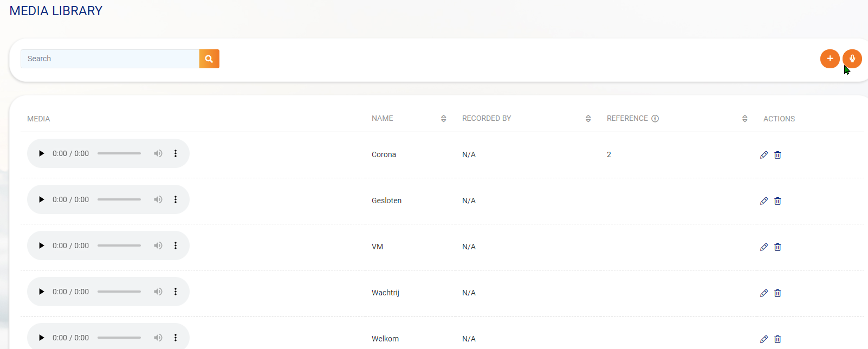Delete the Gesloten media entry
Image resolution: width=868 pixels, height=349 pixels.
pyautogui.click(x=778, y=201)
